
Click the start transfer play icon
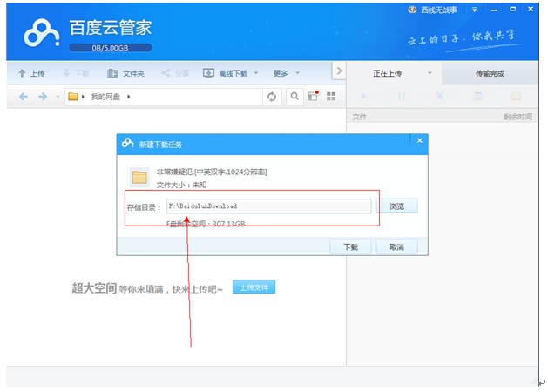(364, 96)
